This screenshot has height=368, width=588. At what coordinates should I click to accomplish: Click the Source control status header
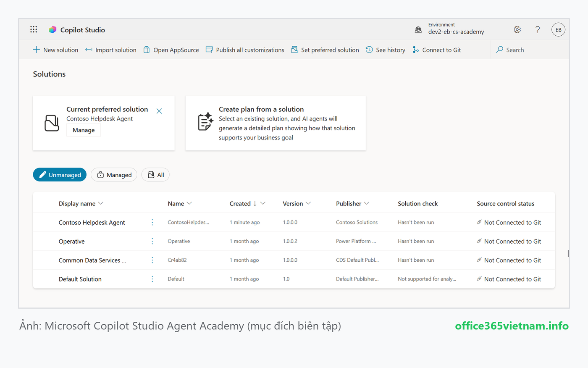[505, 203]
